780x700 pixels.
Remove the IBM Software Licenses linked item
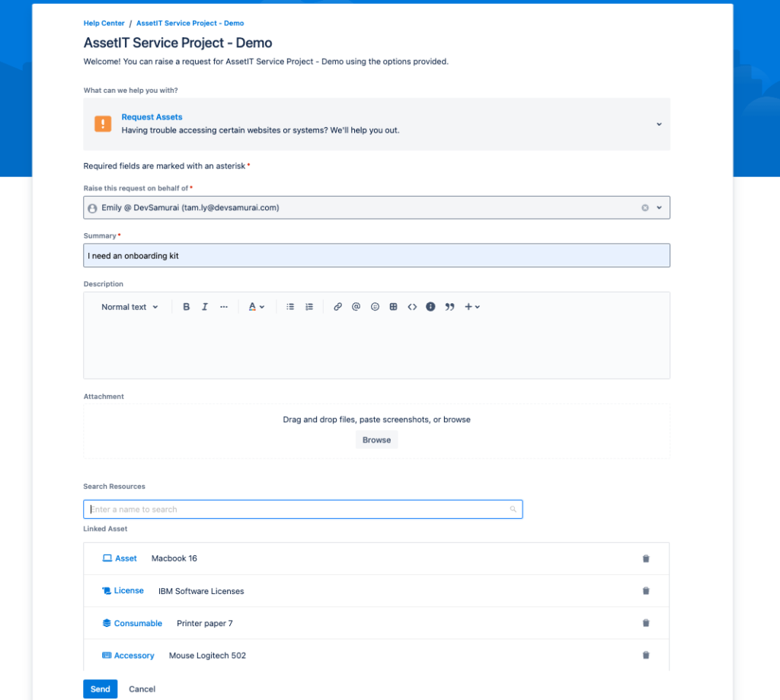[646, 591]
